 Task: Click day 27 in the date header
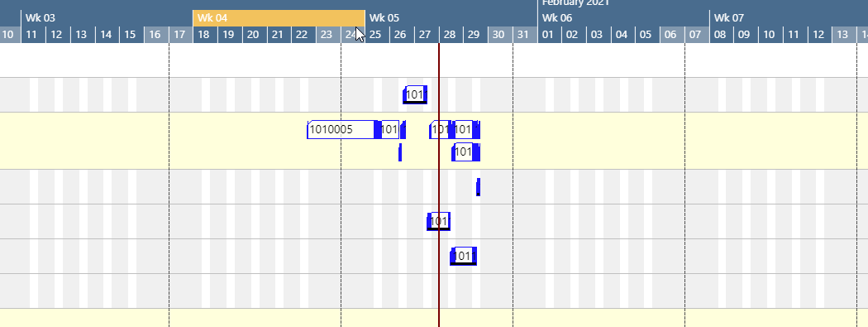coord(426,35)
